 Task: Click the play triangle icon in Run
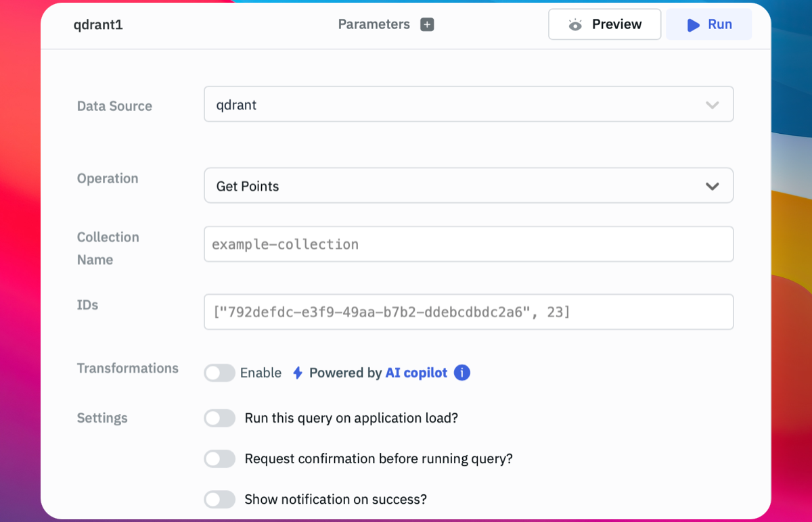pos(693,25)
